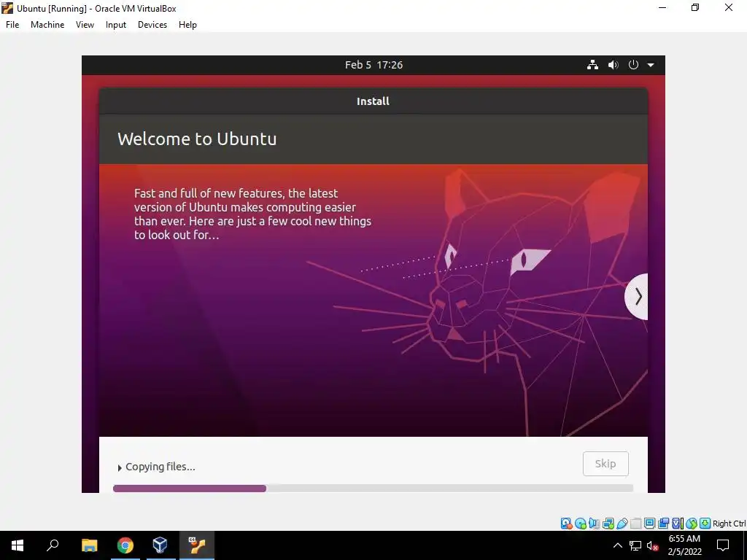Click the display indicator in VirtualBox status bar
The image size is (747, 560).
[649, 524]
